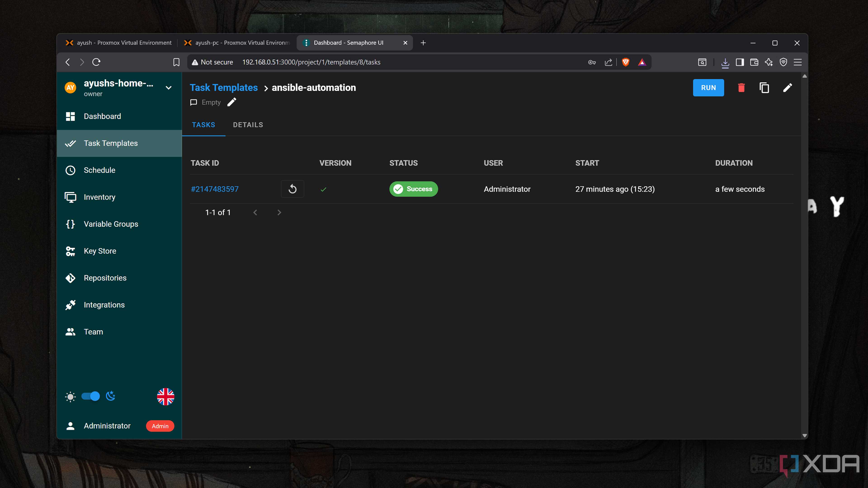Open Key Store in the sidebar

click(119, 251)
